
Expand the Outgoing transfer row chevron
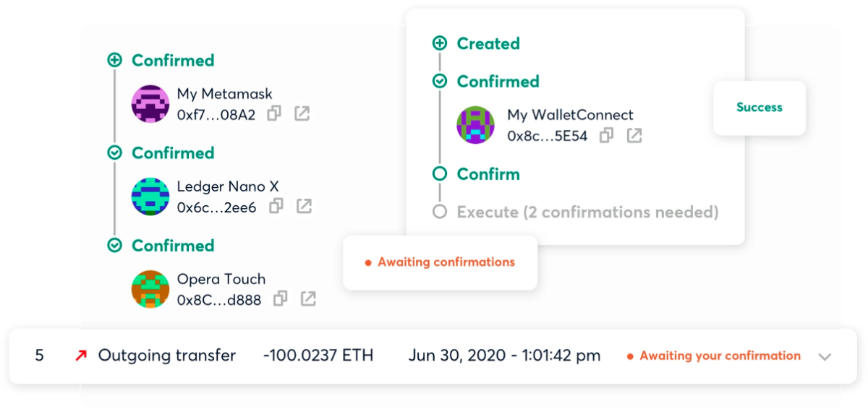pyautogui.click(x=825, y=357)
